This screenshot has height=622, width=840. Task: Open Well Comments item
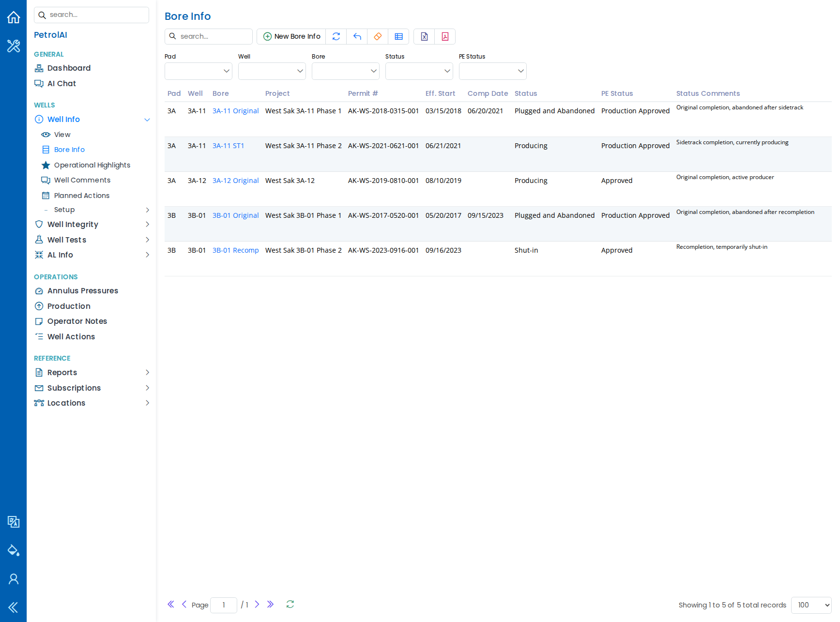pos(82,180)
